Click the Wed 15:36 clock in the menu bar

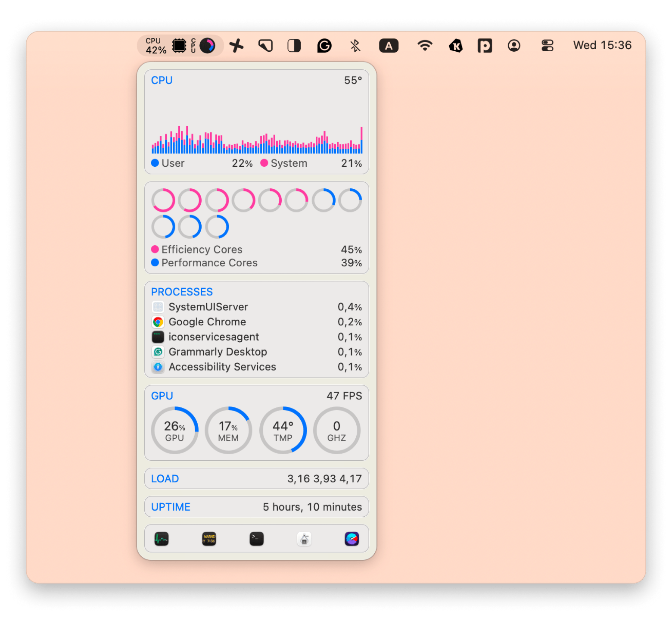pyautogui.click(x=602, y=45)
